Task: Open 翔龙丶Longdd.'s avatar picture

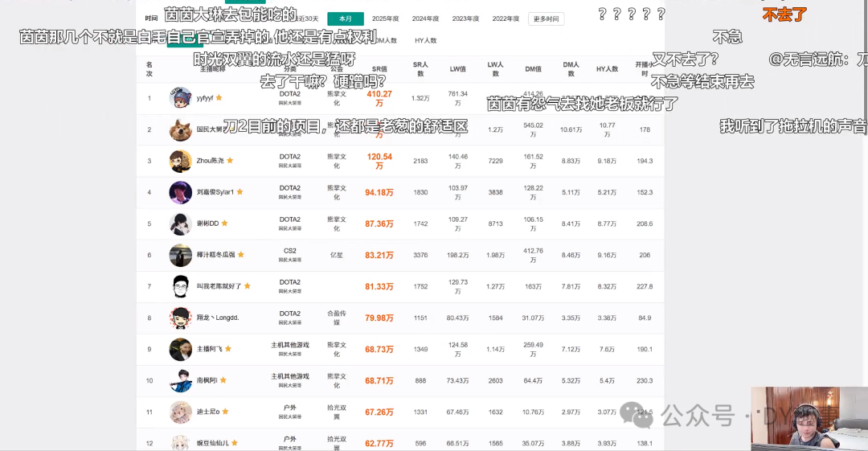Action: tap(181, 318)
